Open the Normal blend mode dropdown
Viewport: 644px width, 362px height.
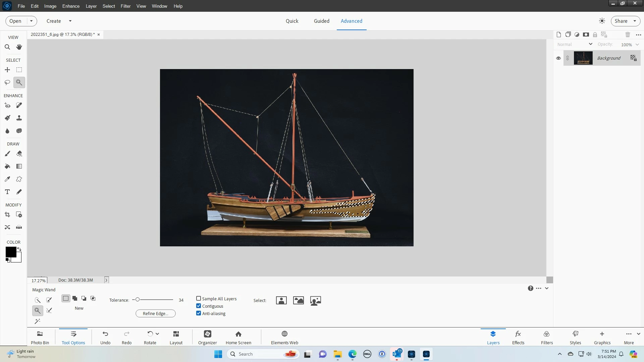pyautogui.click(x=575, y=44)
